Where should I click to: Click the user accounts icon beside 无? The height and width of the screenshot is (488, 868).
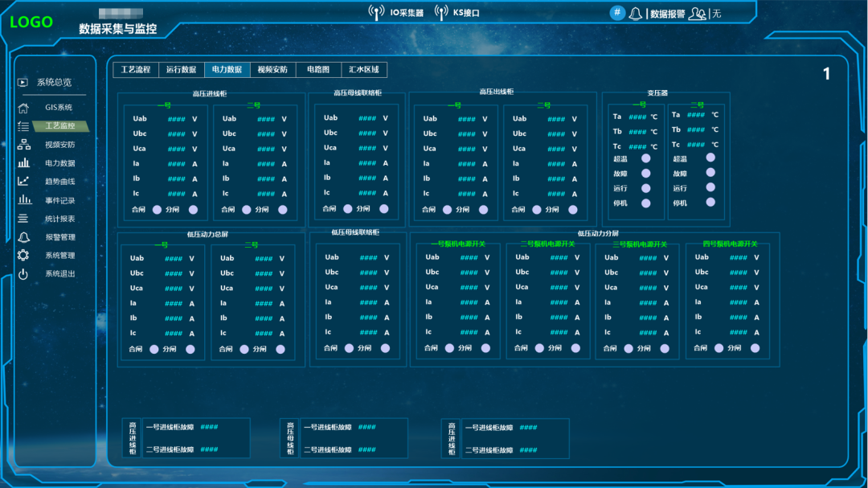(697, 14)
